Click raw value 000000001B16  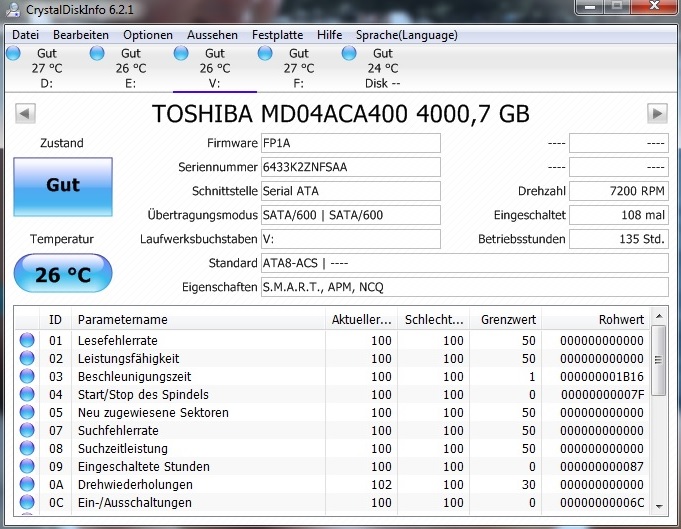pyautogui.click(x=602, y=377)
